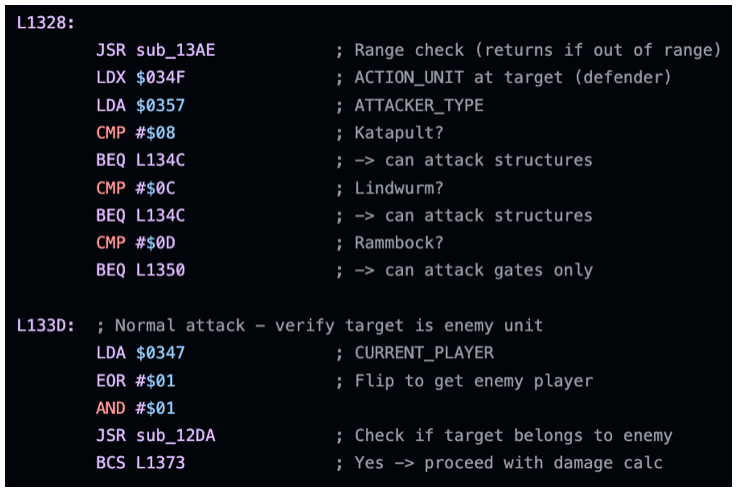737x495 pixels.
Task: Select the $0347 address operand
Action: pos(160,352)
